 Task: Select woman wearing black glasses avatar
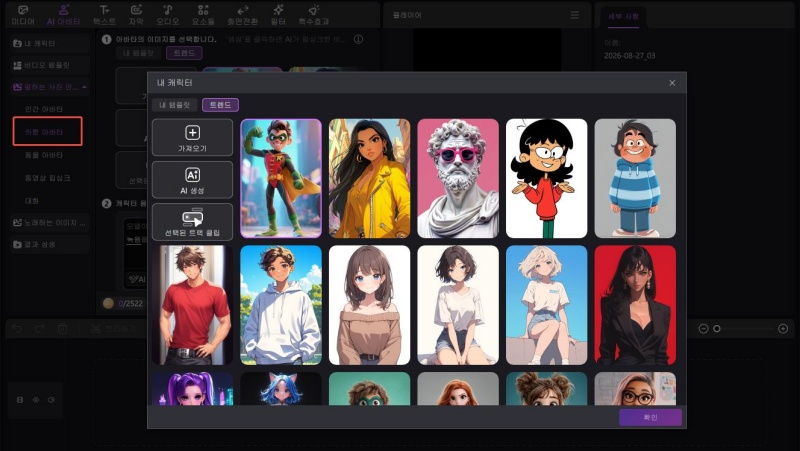pos(635,389)
